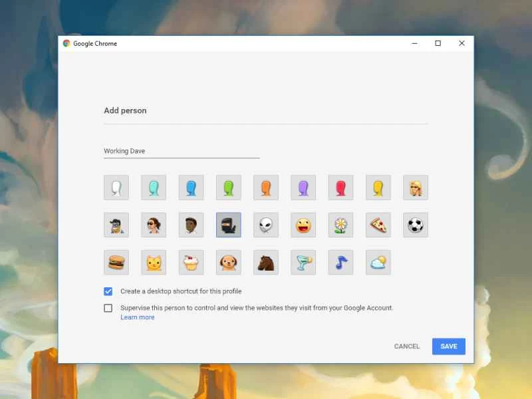Choose the hamburger avatar
Screen dimensions: 532x399
(116, 261)
